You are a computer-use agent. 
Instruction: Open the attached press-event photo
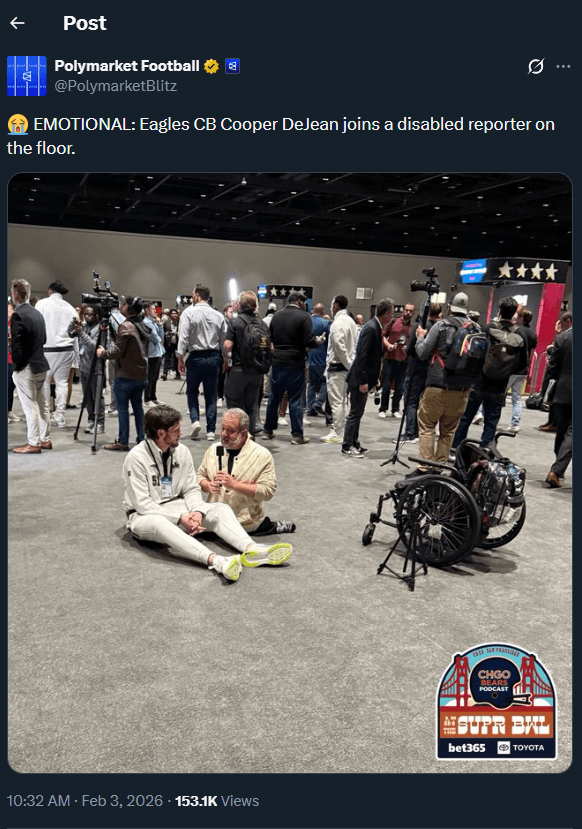click(x=290, y=473)
